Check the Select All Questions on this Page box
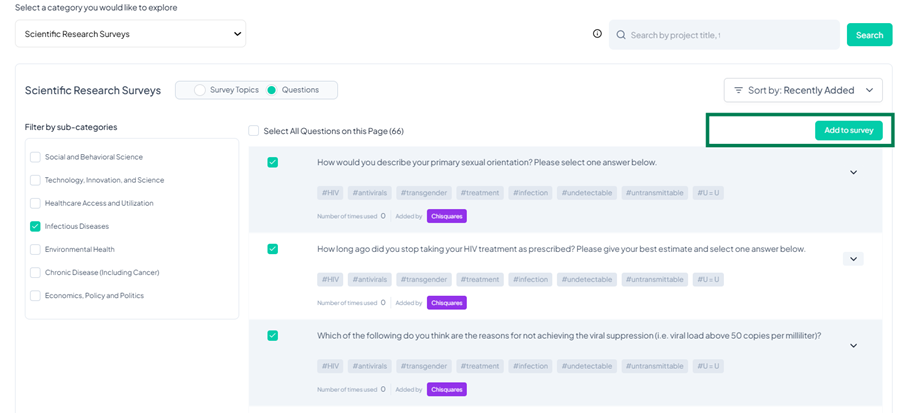Image resolution: width=903 pixels, height=413 pixels. 254,131
